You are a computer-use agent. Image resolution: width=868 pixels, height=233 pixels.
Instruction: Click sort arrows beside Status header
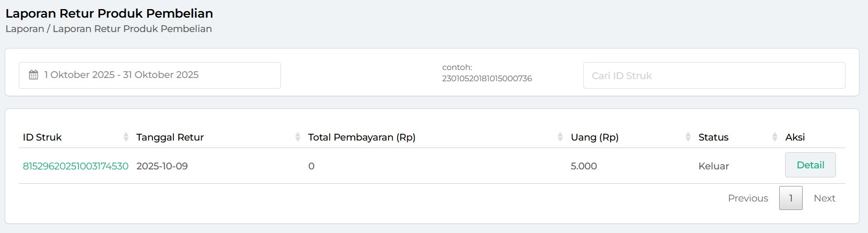(774, 137)
